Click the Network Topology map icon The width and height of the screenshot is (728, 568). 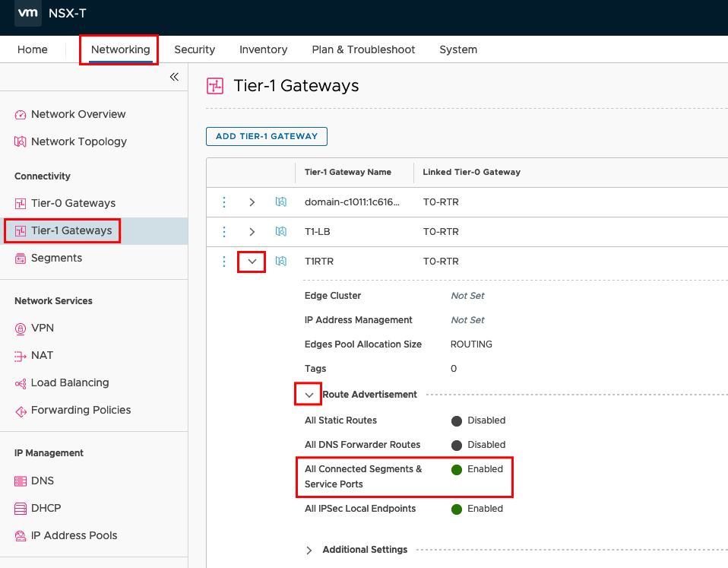click(21, 141)
